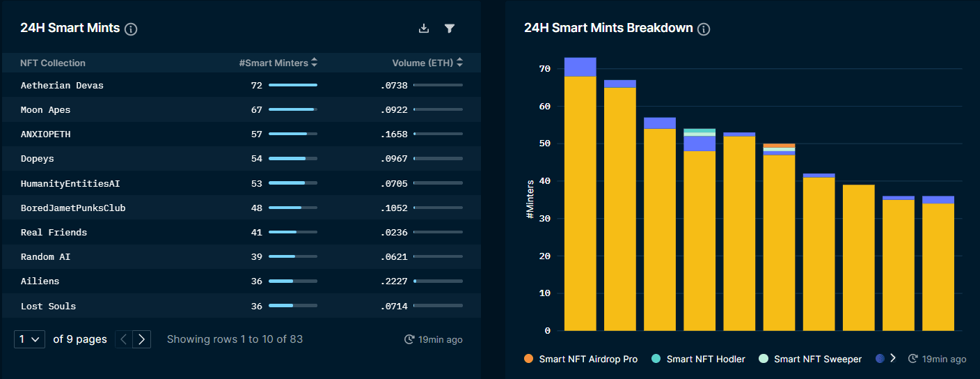Click the volume bar in the Dopeys row

coord(438,159)
